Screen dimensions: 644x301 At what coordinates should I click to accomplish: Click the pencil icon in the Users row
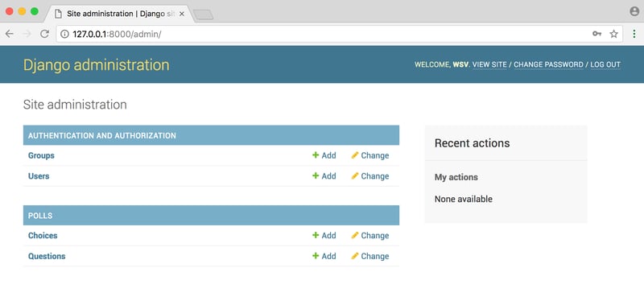pos(355,175)
